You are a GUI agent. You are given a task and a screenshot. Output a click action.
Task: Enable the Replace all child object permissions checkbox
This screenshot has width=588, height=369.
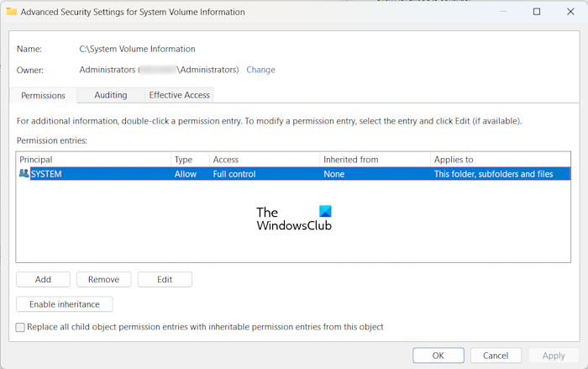[x=20, y=327]
